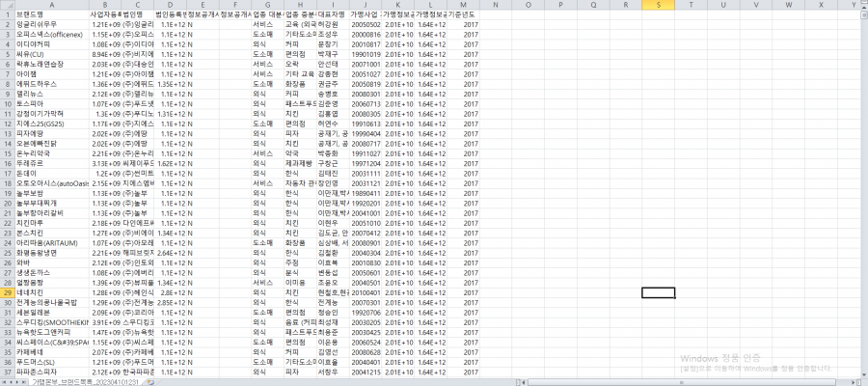The width and height of the screenshot is (868, 386).
Task: Select cell 놀부보쌈
Action: [51, 193]
